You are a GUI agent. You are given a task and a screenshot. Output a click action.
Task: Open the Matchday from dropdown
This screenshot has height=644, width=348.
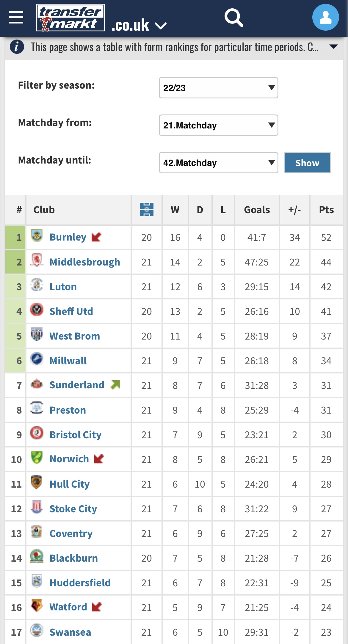coord(218,125)
